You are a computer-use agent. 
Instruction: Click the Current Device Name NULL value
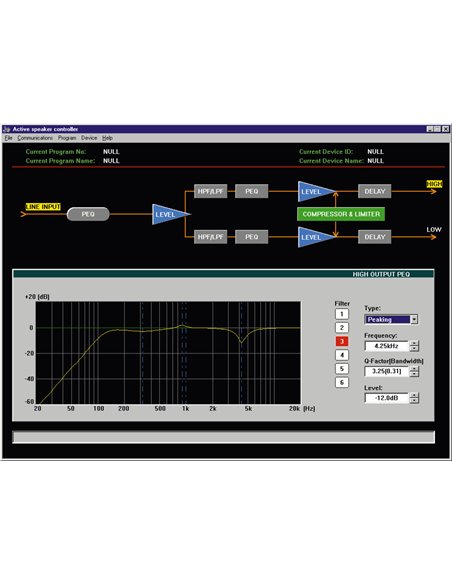(375, 161)
